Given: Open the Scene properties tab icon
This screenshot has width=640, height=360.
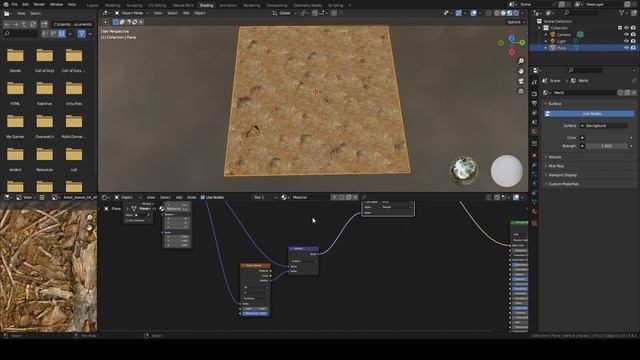Looking at the screenshot, I should [534, 122].
